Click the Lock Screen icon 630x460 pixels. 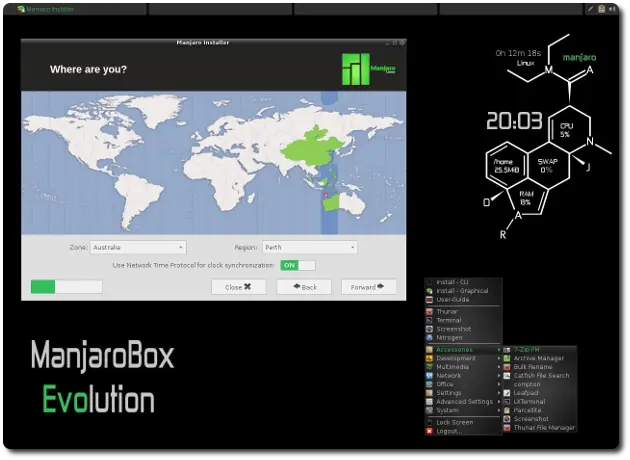430,423
